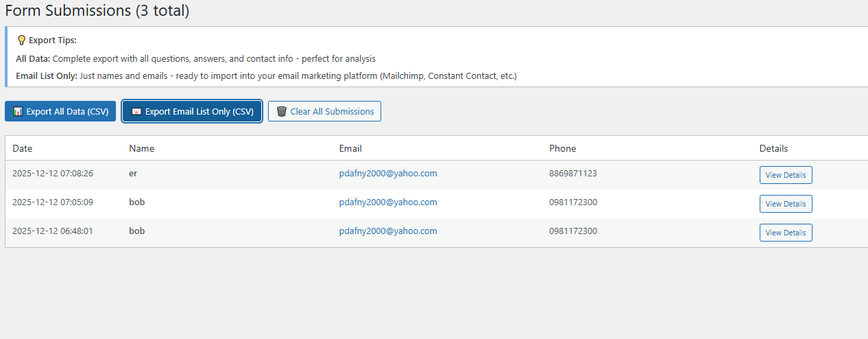Click the bar chart icon on Export All Data
The width and height of the screenshot is (868, 339).
coord(18,112)
